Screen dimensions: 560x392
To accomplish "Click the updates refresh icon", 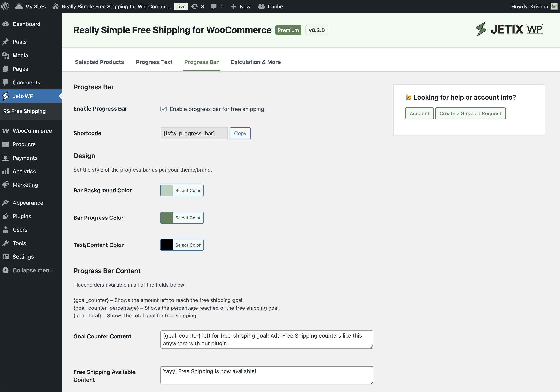I will pos(195,6).
